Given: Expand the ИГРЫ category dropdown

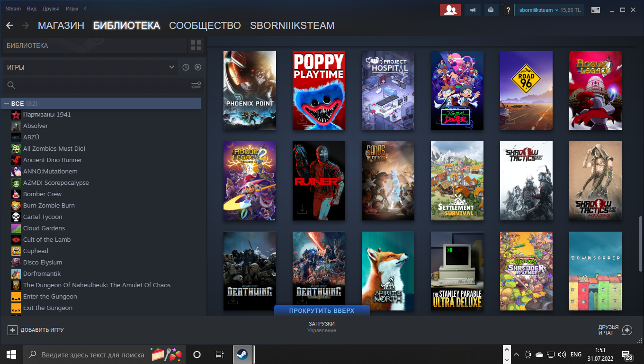Looking at the screenshot, I should [171, 67].
